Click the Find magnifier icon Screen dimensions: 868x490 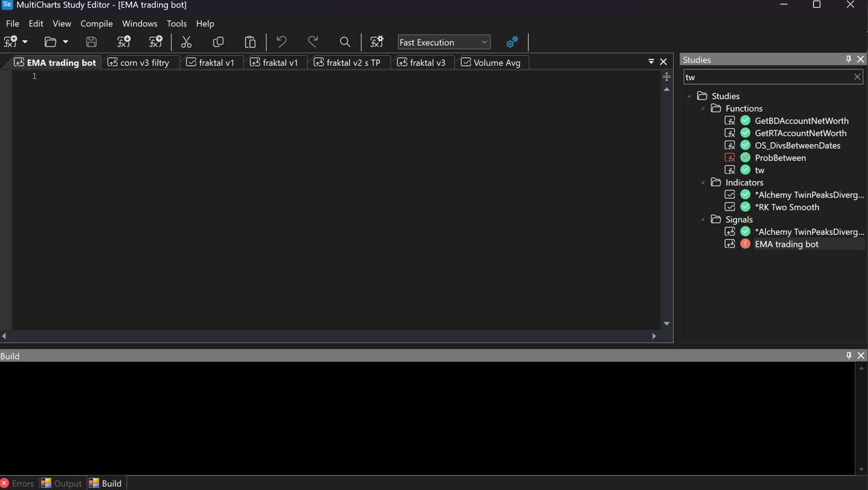click(x=345, y=42)
